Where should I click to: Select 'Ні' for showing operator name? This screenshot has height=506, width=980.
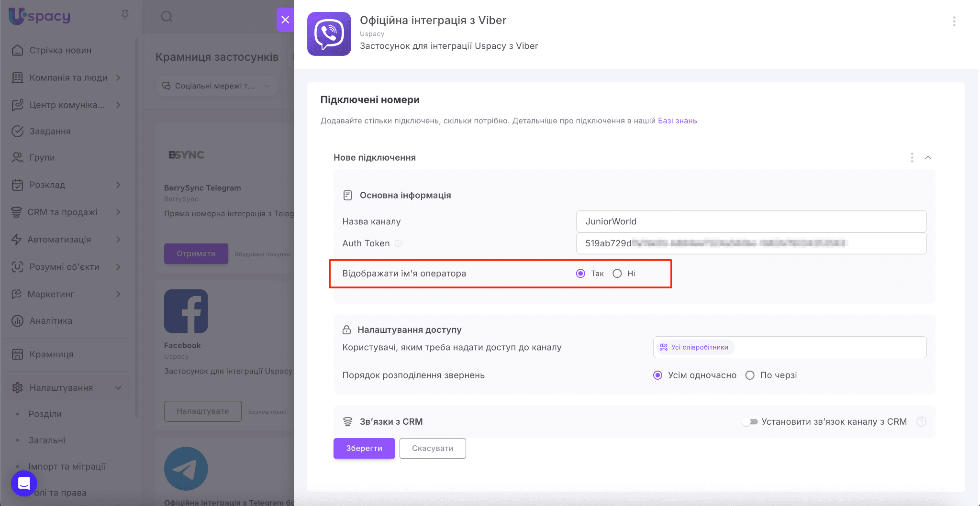(x=617, y=274)
